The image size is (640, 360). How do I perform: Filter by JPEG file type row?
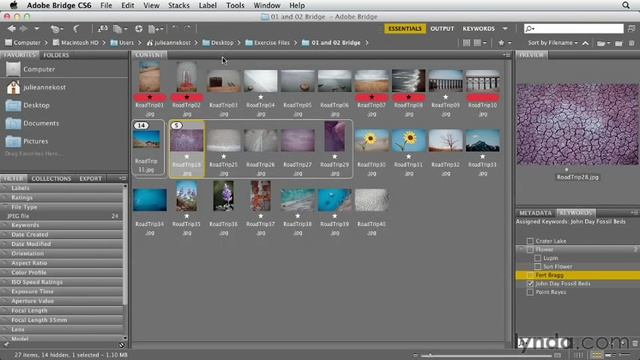61,216
